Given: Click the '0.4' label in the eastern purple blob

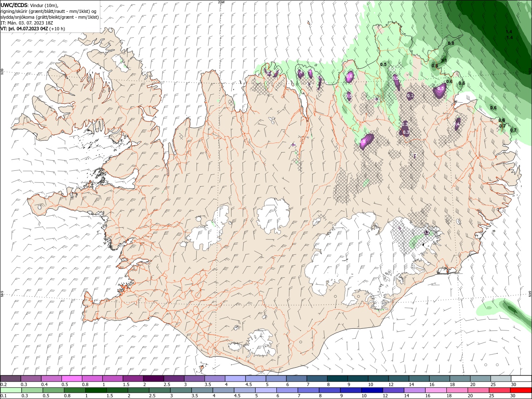Looking at the screenshot, I should coord(457,124).
